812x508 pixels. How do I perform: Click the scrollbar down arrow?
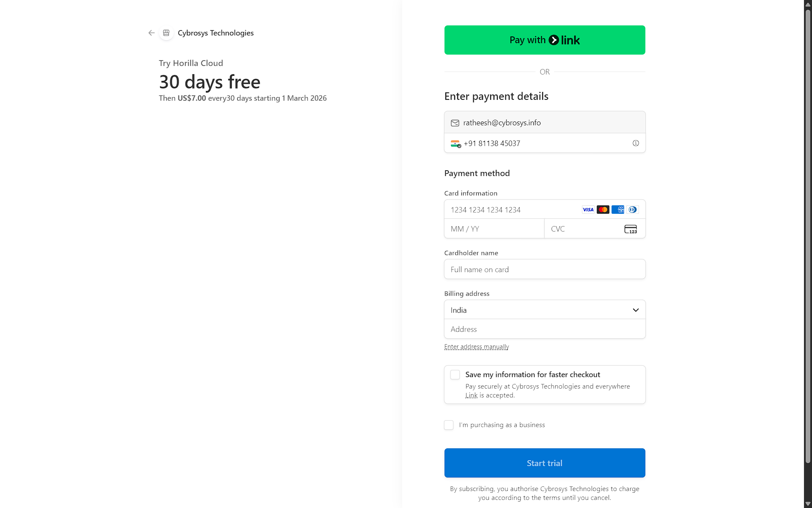coord(807,503)
